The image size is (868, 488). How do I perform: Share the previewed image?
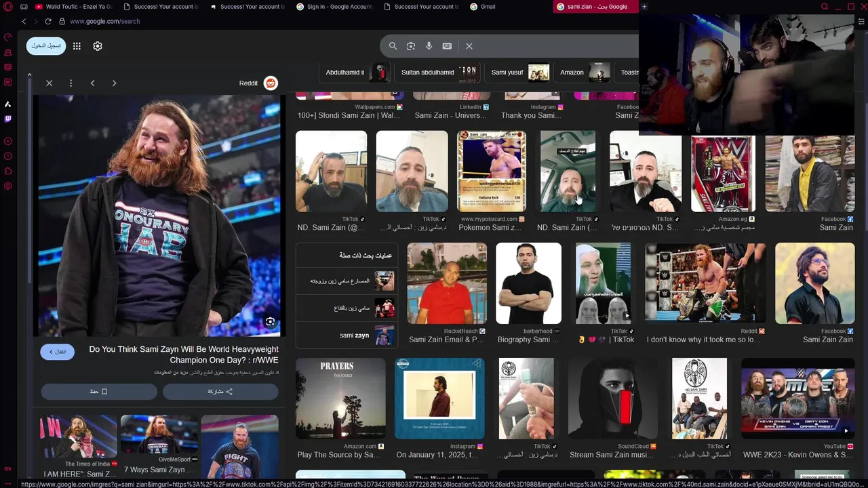[x=220, y=392]
